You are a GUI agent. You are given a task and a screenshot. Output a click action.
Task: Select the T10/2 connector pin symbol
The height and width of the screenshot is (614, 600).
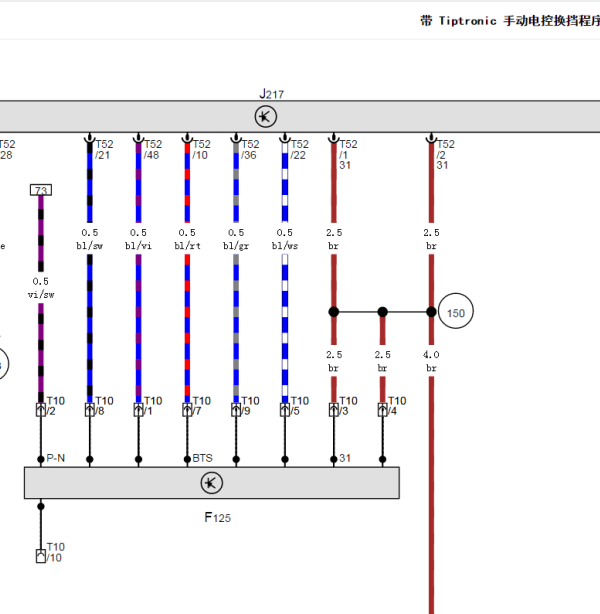point(41,410)
